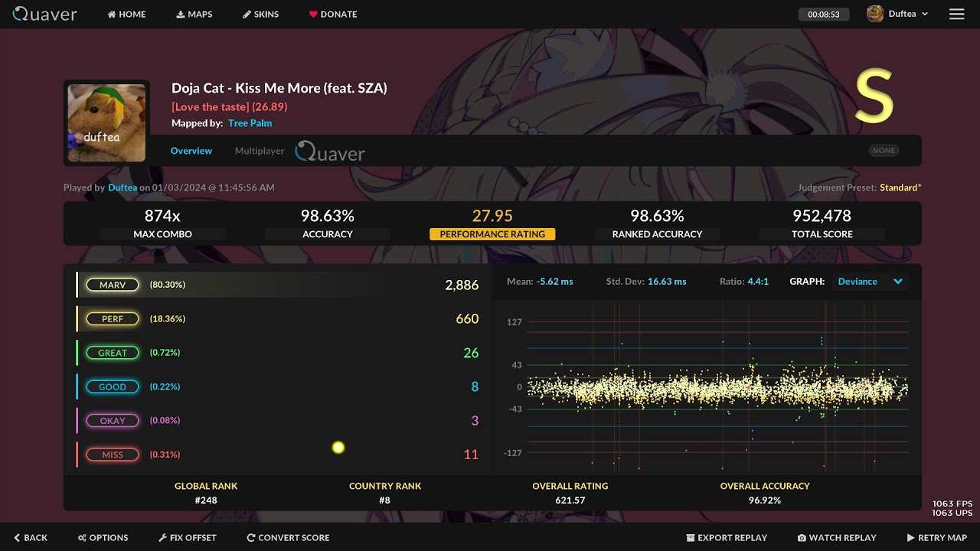Viewport: 980px width, 551px height.
Task: Open OPTIONS from the footer
Action: click(103, 538)
